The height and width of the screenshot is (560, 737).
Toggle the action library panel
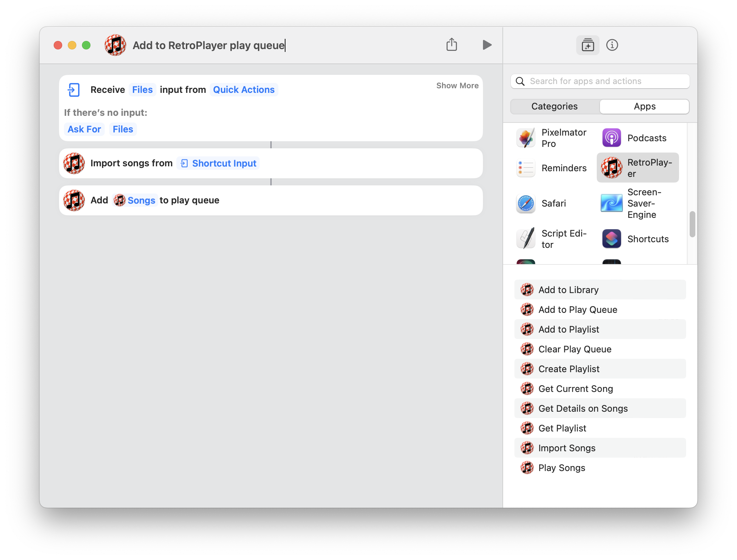587,45
